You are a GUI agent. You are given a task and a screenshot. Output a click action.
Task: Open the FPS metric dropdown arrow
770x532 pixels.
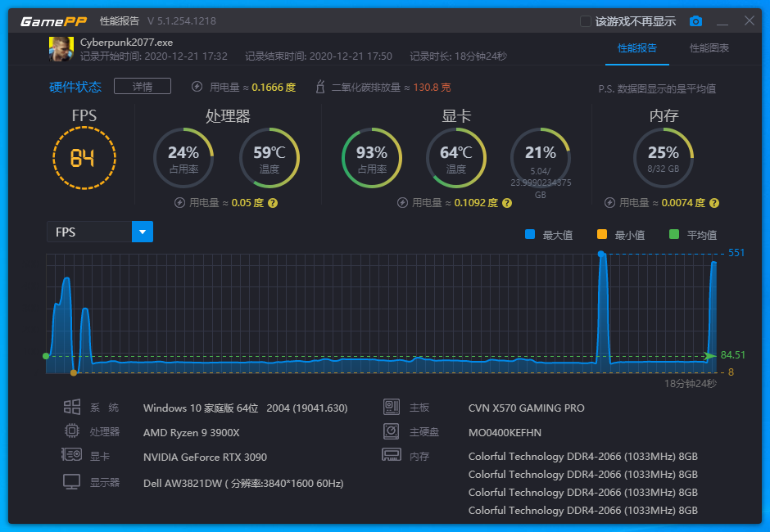point(143,232)
